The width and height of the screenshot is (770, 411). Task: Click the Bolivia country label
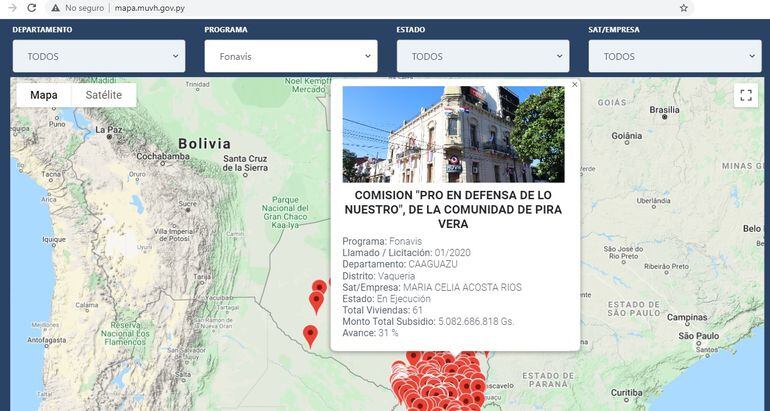204,143
